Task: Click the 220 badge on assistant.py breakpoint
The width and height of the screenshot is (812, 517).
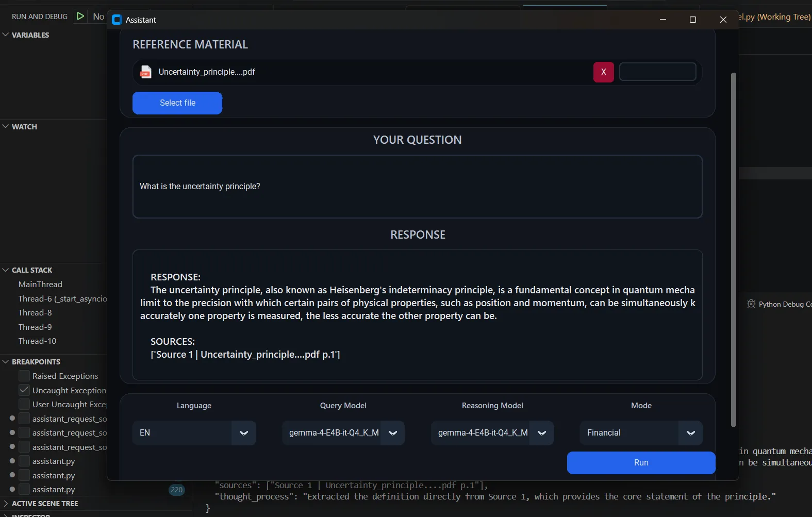Action: tap(177, 490)
